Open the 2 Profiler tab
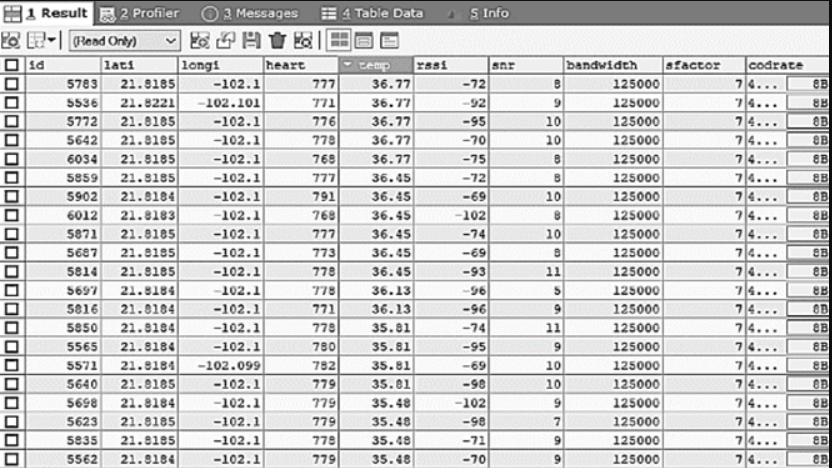Screen dimensions: 832x468 coord(140,13)
